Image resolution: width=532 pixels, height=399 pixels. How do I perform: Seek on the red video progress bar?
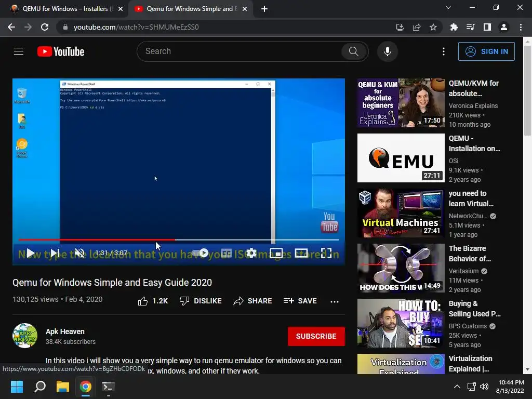[x=179, y=240]
